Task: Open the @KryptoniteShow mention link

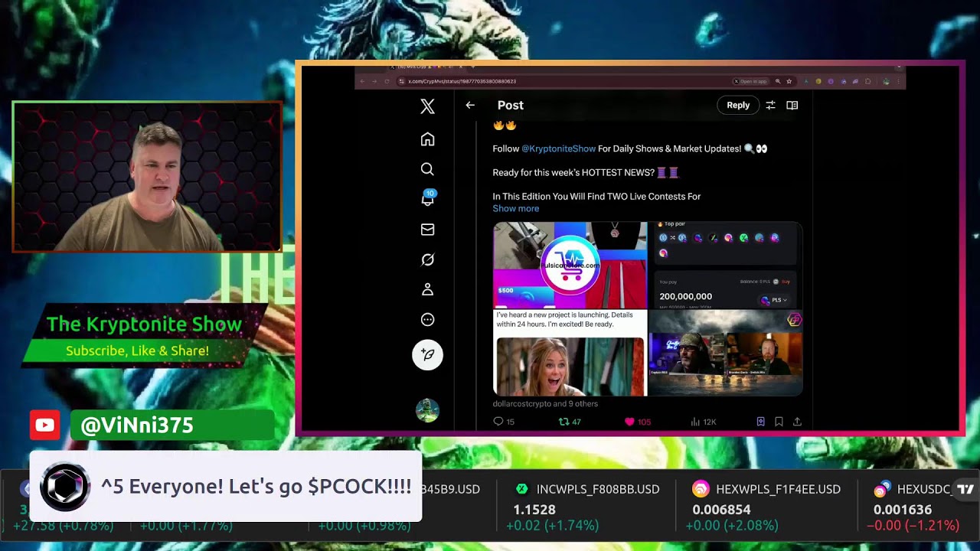Action: (x=558, y=148)
